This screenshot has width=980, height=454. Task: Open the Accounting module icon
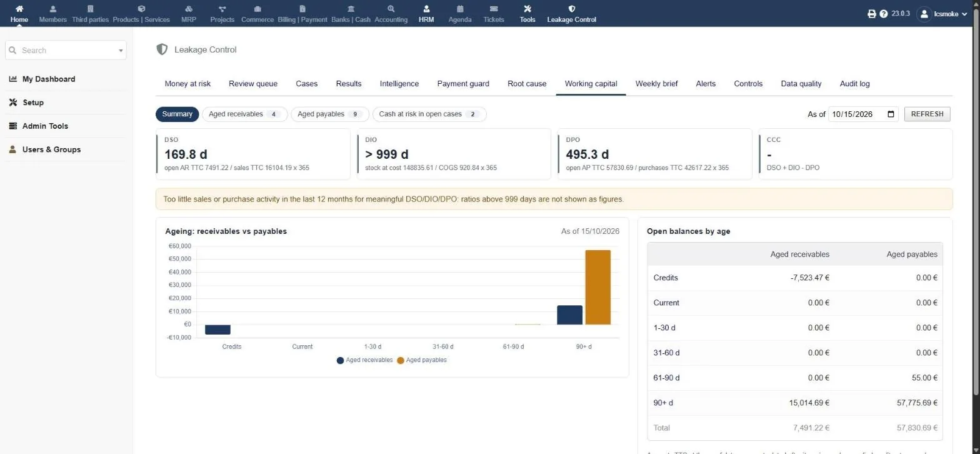click(391, 9)
